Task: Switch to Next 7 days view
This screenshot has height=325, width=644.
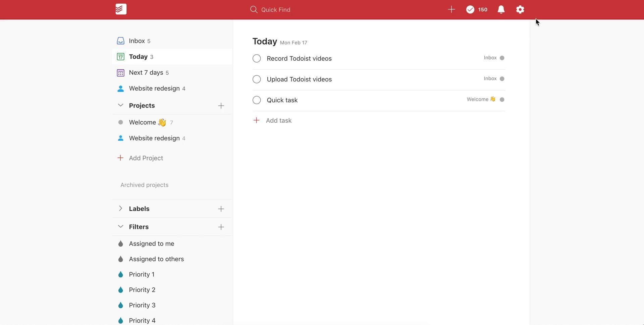Action: coord(146,73)
